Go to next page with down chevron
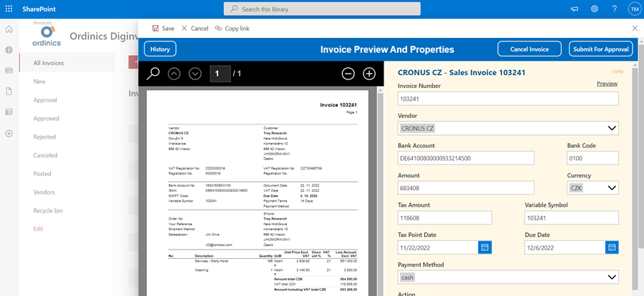 (195, 74)
